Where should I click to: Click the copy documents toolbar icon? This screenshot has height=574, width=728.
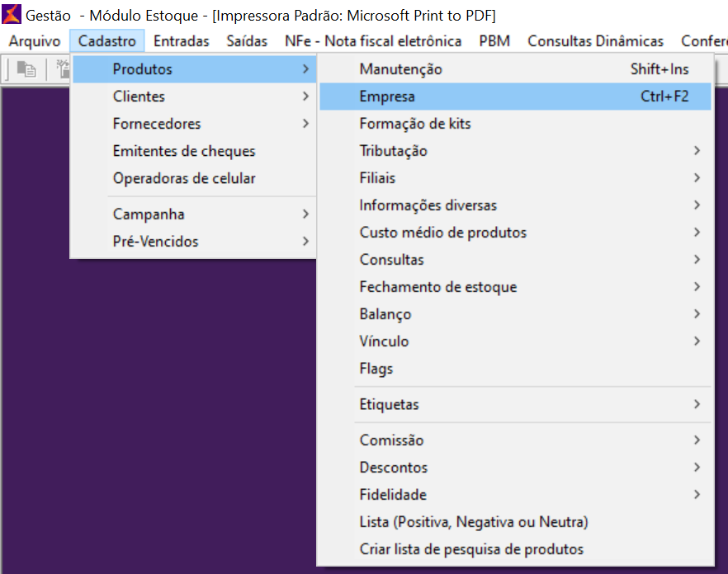coord(26,70)
